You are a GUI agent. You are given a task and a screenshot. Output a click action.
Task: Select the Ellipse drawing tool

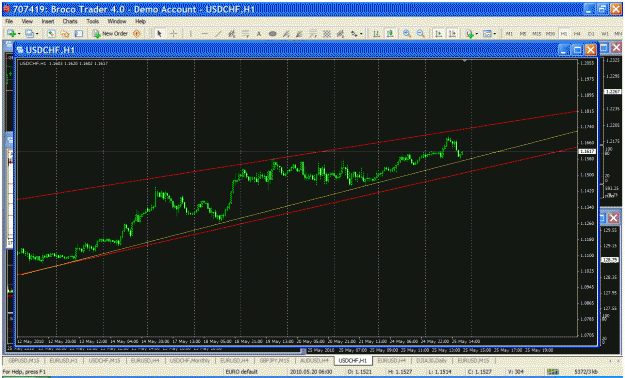(273, 34)
